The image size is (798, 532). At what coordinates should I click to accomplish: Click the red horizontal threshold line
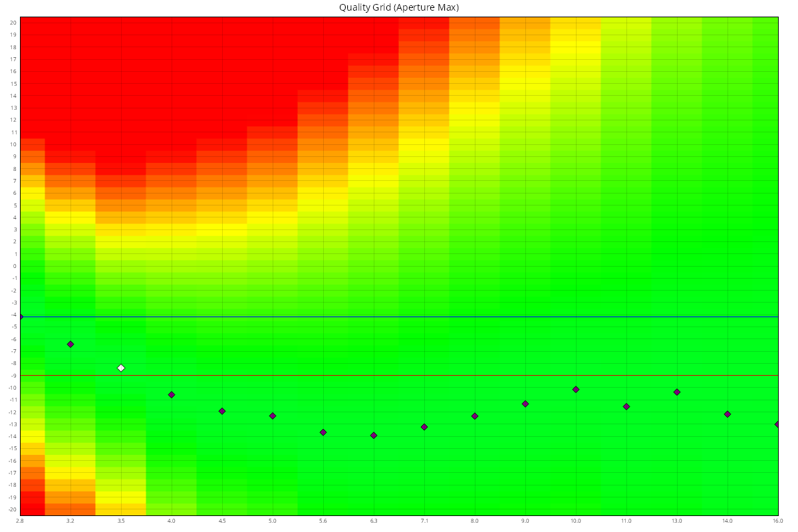tap(399, 375)
